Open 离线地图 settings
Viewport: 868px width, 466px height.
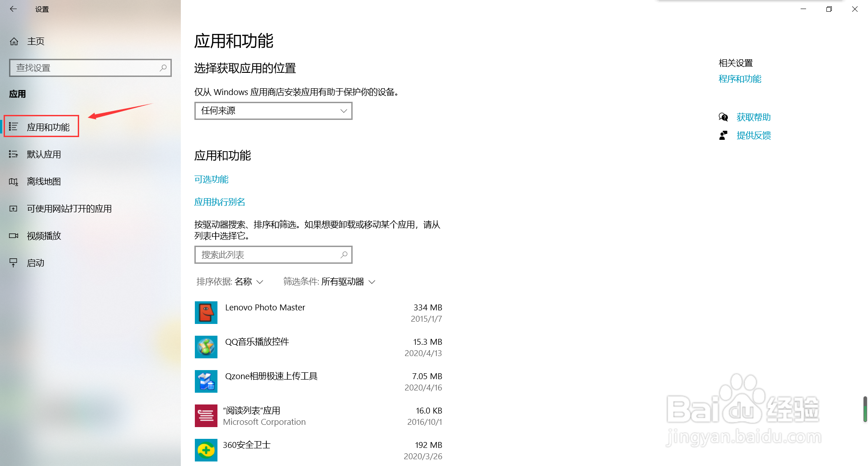pyautogui.click(x=43, y=181)
